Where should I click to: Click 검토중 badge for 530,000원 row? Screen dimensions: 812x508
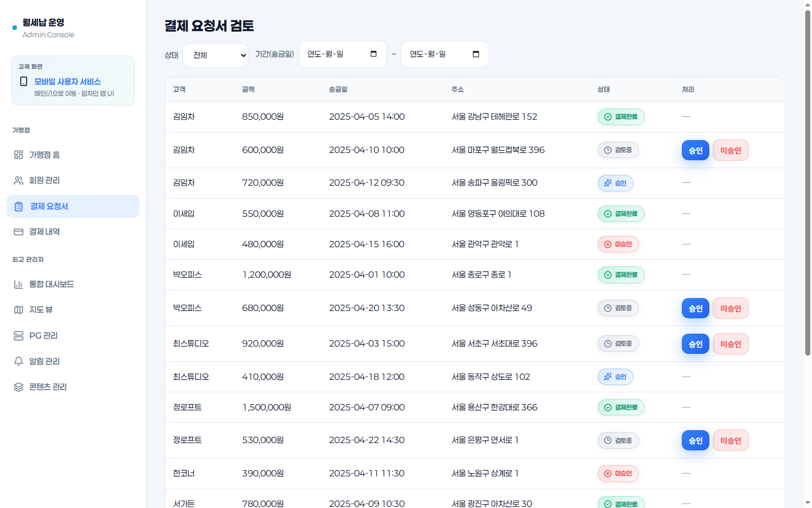pos(618,440)
